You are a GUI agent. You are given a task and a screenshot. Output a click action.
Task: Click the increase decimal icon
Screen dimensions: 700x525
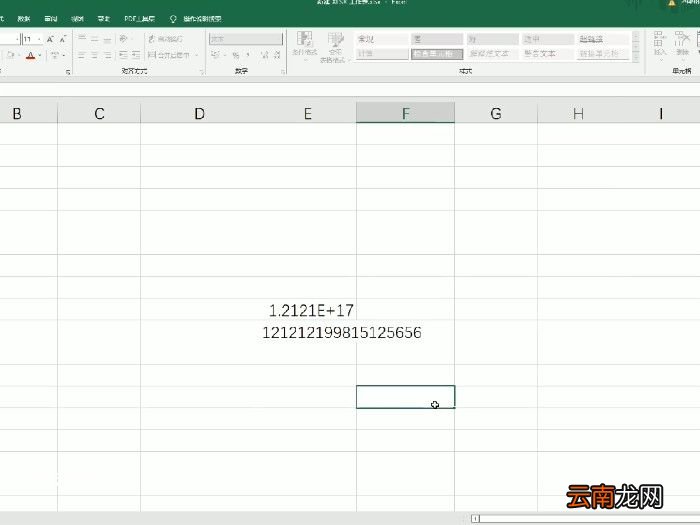coord(264,55)
